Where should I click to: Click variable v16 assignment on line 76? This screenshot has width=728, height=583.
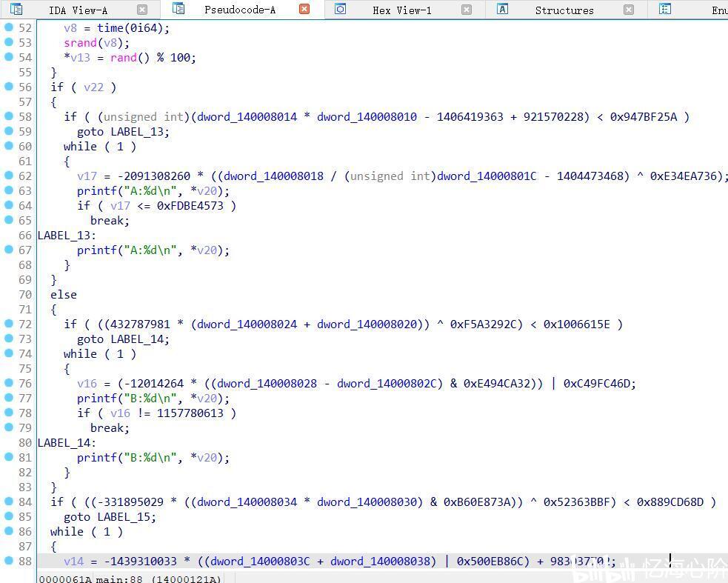point(87,384)
